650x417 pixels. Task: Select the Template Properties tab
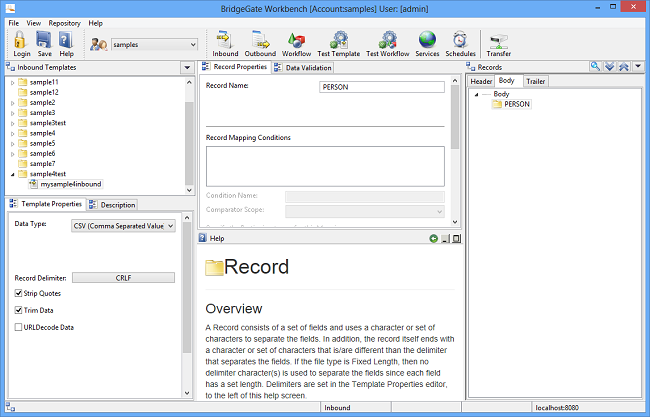46,204
